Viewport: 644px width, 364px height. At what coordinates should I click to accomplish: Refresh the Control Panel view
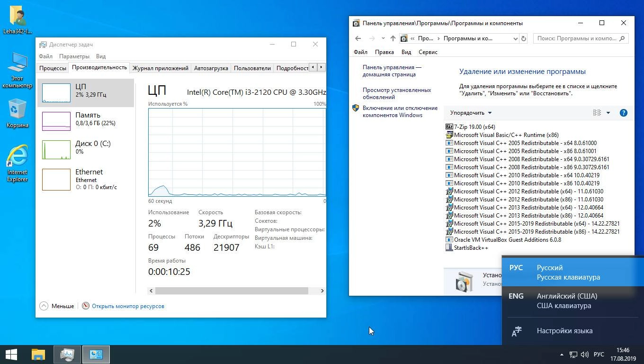(524, 38)
